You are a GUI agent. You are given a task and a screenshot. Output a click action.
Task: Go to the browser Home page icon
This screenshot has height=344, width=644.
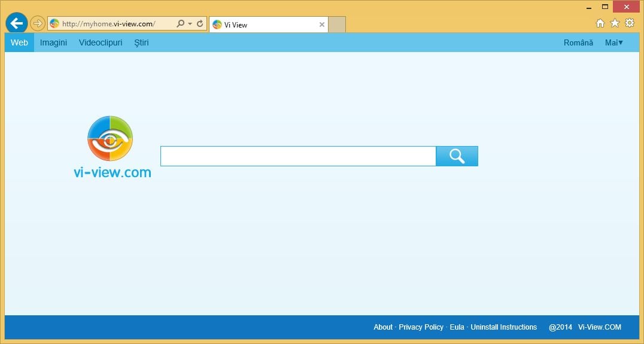(600, 23)
